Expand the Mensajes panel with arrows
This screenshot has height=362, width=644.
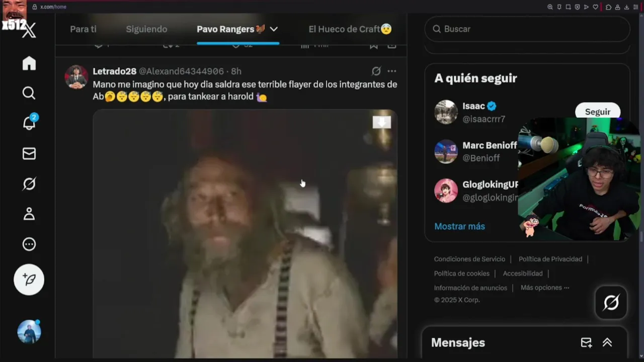click(x=607, y=342)
